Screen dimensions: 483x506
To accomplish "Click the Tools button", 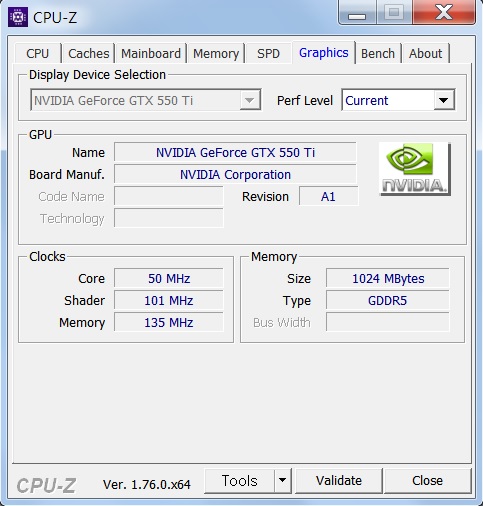I will tap(240, 480).
